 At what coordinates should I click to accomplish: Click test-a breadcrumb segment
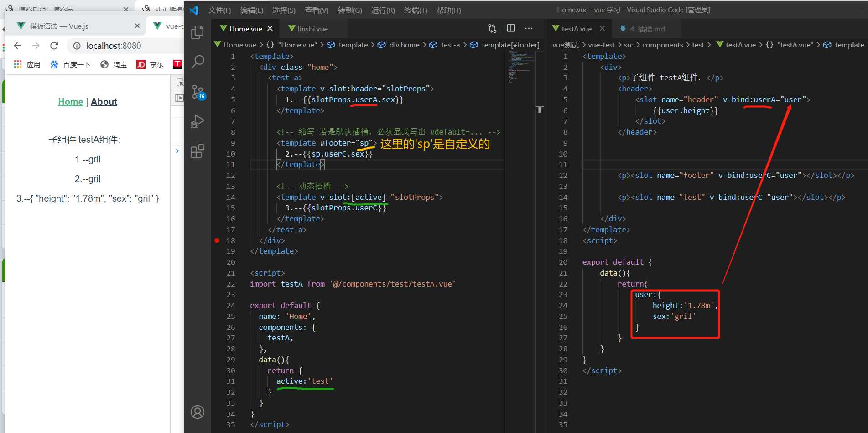click(450, 45)
